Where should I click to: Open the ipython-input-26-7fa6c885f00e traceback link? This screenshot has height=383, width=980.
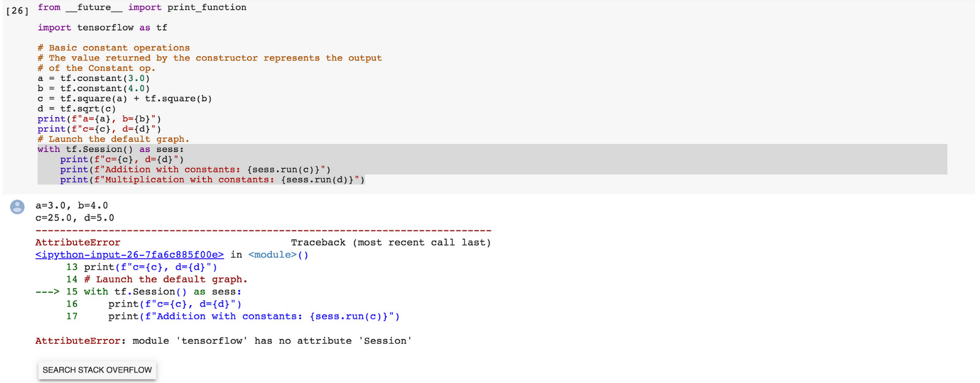coord(129,255)
